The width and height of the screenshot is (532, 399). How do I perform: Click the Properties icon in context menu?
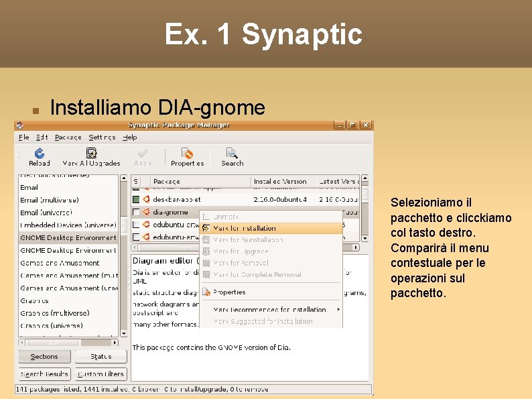(206, 292)
